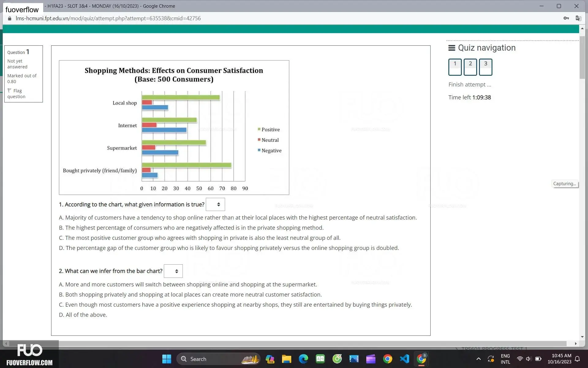This screenshot has width=588, height=368.
Task: Click question 2 option A about switching shopping
Action: click(188, 284)
